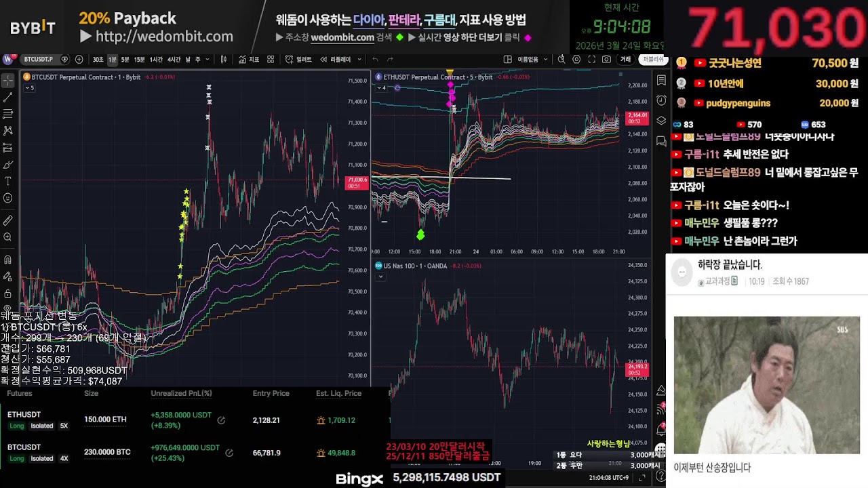
Task: Open the chart layout grid selector
Action: (507, 59)
